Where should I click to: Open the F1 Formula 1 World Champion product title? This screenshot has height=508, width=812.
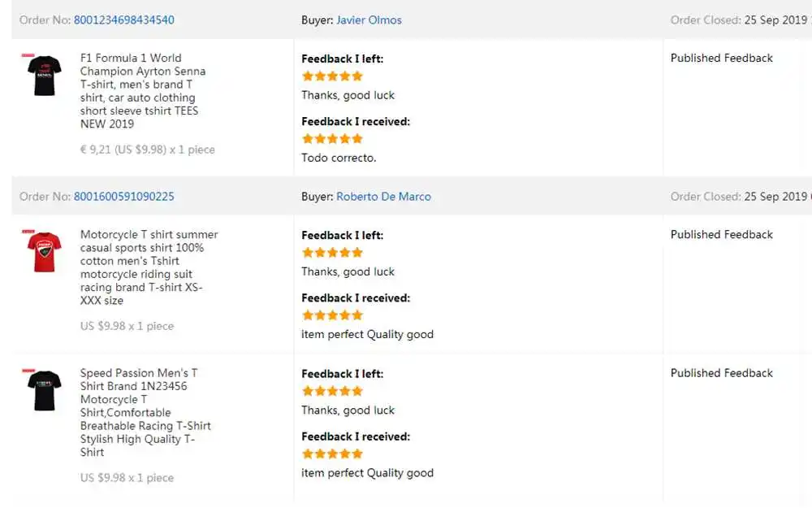142,91
